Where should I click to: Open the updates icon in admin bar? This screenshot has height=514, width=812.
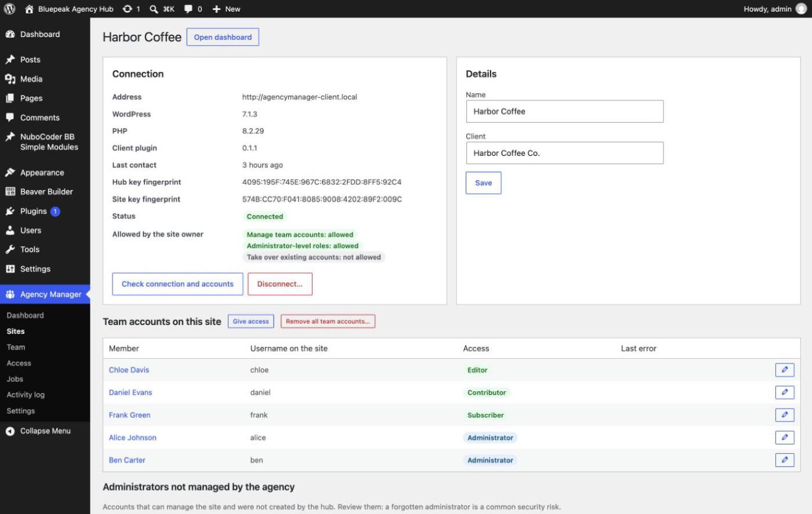click(128, 9)
